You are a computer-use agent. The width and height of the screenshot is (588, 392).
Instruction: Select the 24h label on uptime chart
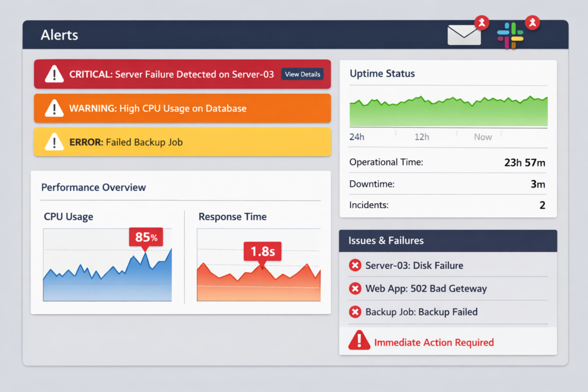357,137
